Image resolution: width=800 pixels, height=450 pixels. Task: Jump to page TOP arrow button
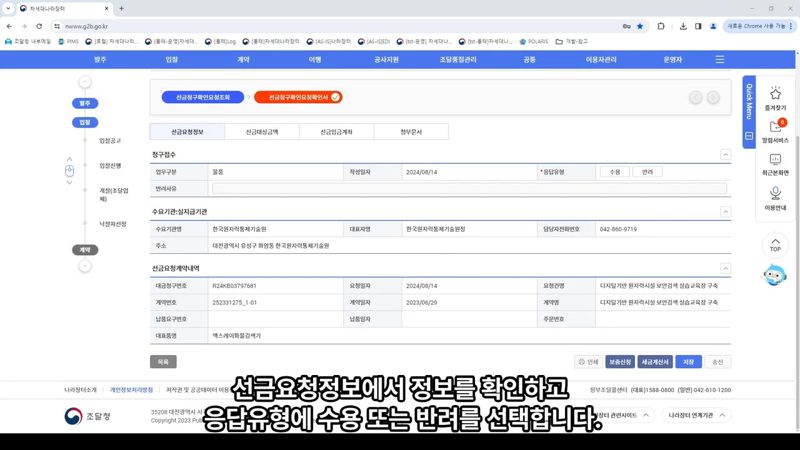775,245
